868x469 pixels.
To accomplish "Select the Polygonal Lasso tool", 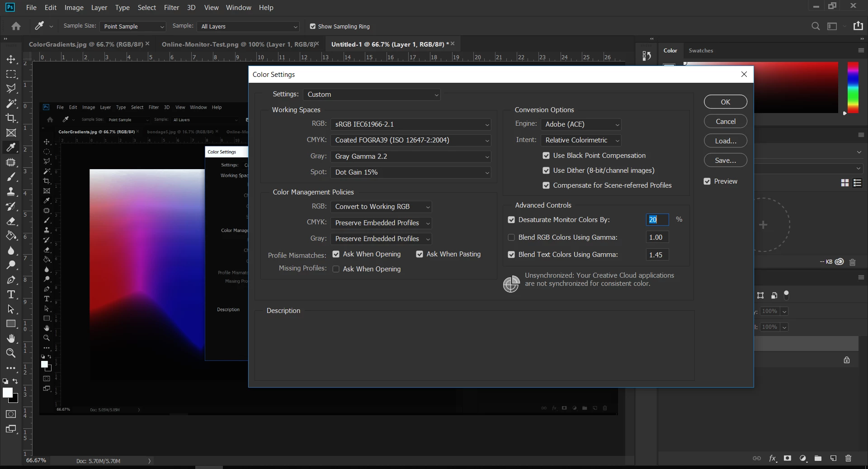I will [11, 89].
